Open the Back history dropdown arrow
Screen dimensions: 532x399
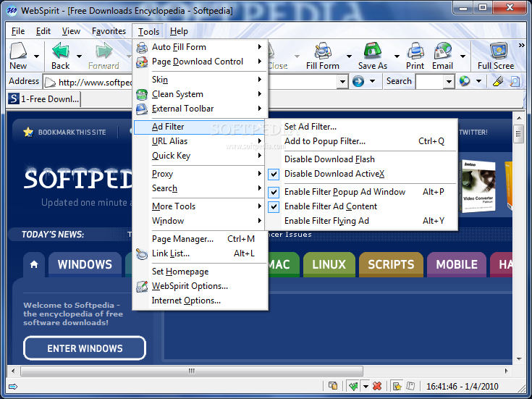coord(79,56)
